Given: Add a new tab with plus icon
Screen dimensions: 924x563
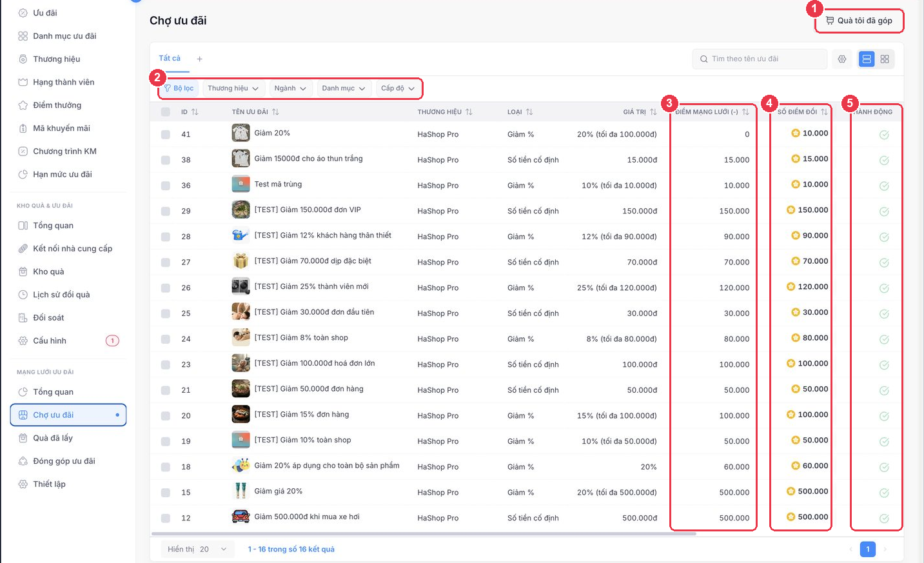Looking at the screenshot, I should coord(200,59).
